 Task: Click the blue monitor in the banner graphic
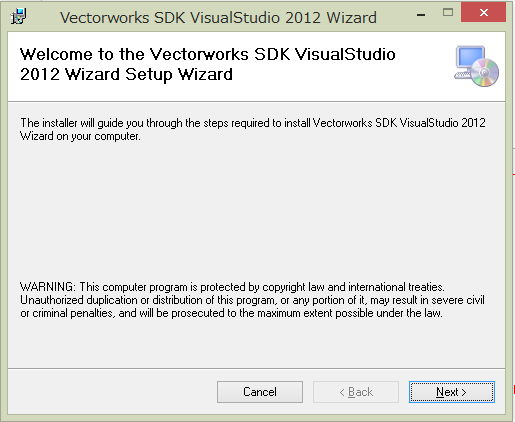pos(470,58)
